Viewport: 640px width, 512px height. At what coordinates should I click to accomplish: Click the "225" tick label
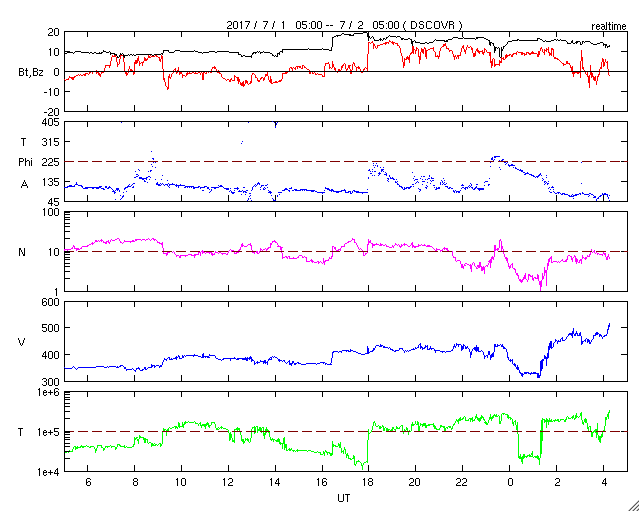(x=52, y=162)
